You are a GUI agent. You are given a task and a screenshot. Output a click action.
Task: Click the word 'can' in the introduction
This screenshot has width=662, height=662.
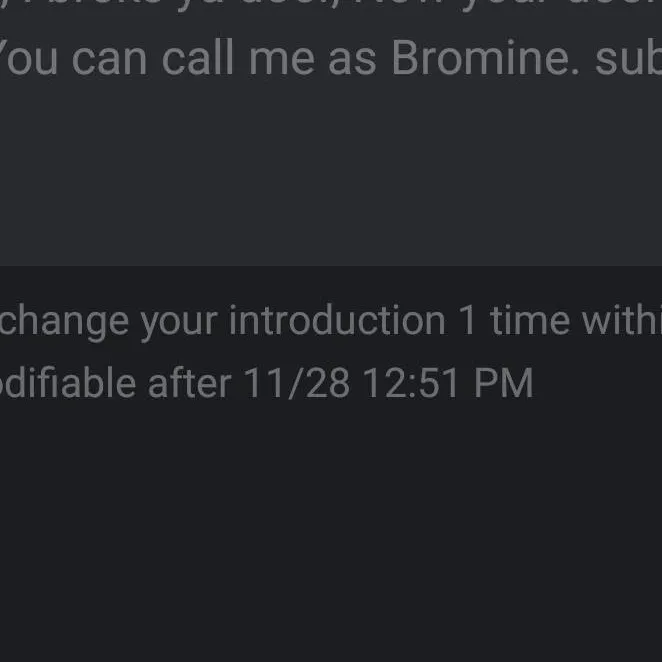(110, 59)
